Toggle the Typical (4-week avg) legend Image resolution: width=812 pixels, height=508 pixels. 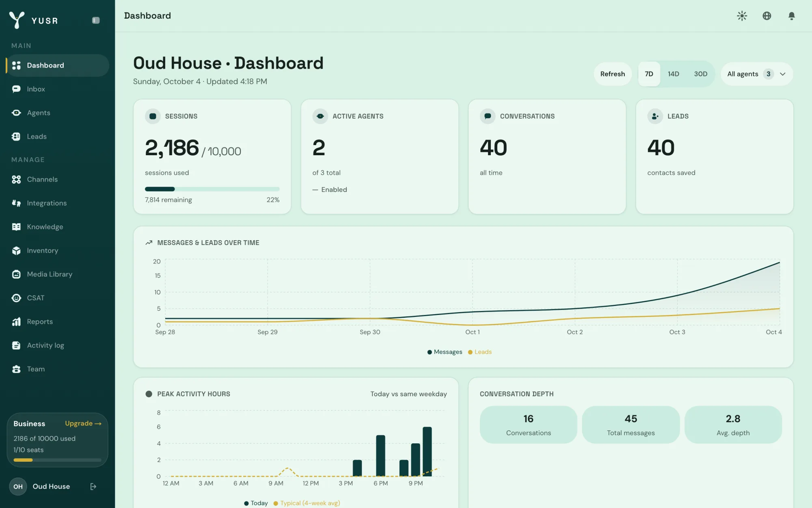coord(307,503)
